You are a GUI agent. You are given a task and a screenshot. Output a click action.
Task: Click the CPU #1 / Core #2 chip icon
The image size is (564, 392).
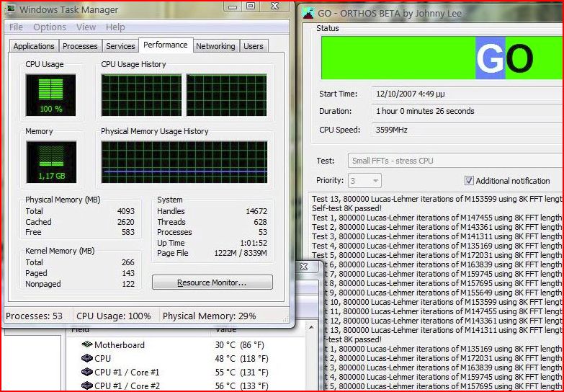pyautogui.click(x=87, y=386)
